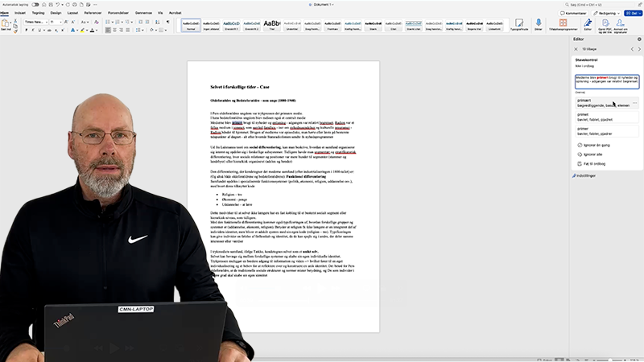The image size is (644, 362).
Task: Click the Sæt ind paste icon
Action: (x=6, y=24)
